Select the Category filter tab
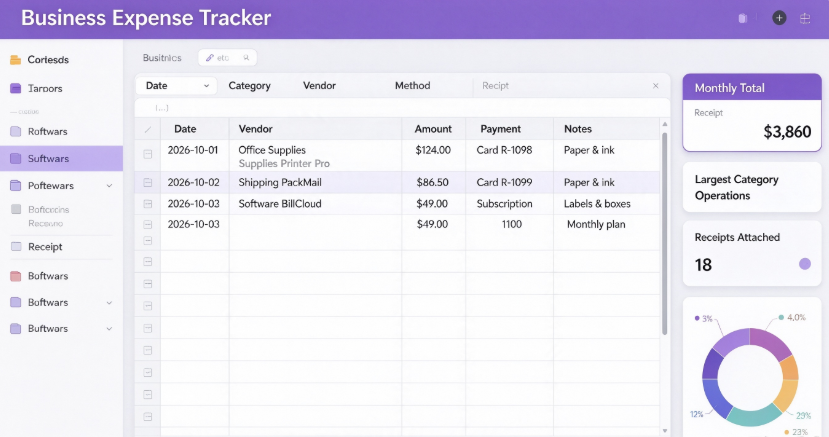Viewport: 829px width, 437px height. click(249, 86)
